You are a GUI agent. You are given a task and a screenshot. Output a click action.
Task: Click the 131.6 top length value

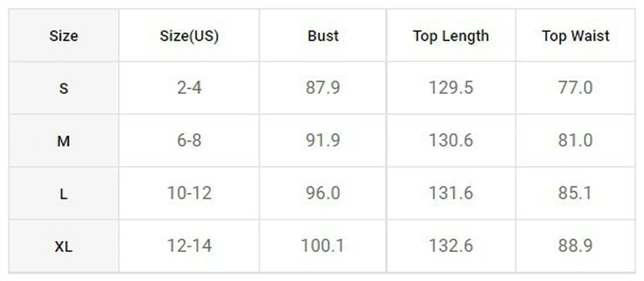[451, 193]
